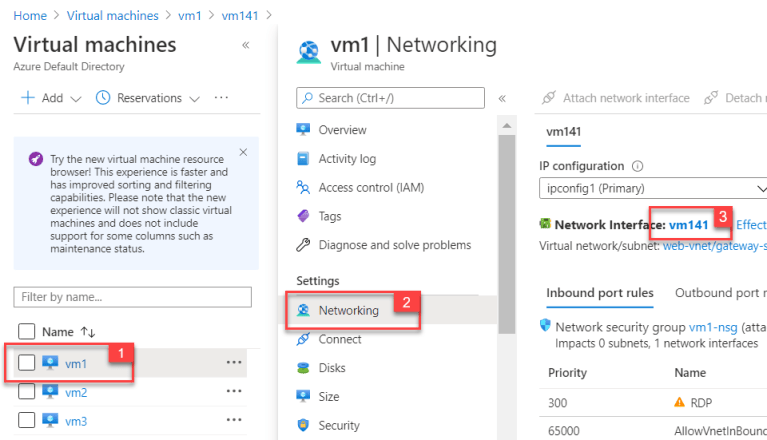Open web-vnet/gateway subnet link
Image resolution: width=767 pixels, height=440 pixels.
tap(715, 246)
